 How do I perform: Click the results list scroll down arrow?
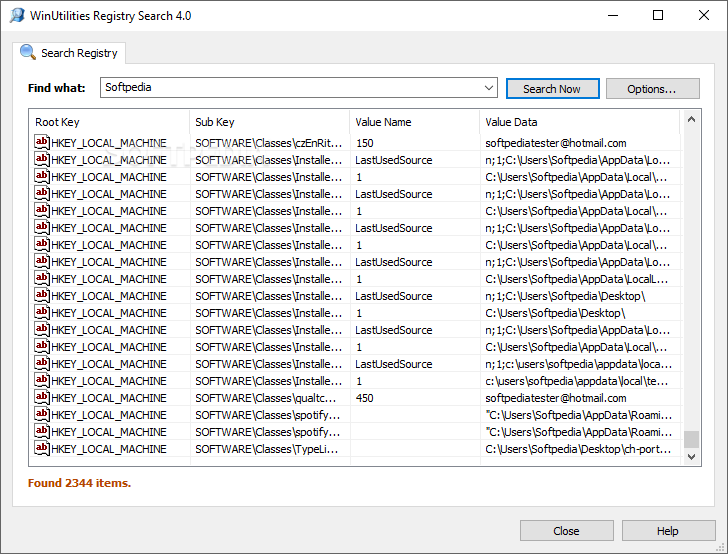[691, 456]
